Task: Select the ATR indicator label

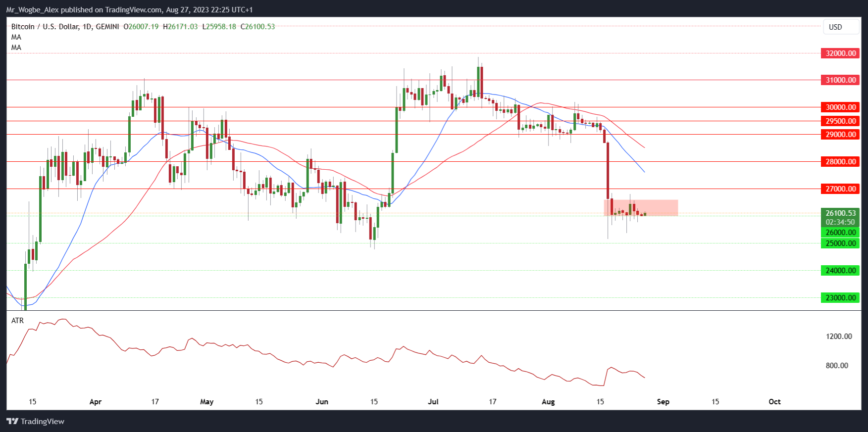Action: (x=17, y=321)
